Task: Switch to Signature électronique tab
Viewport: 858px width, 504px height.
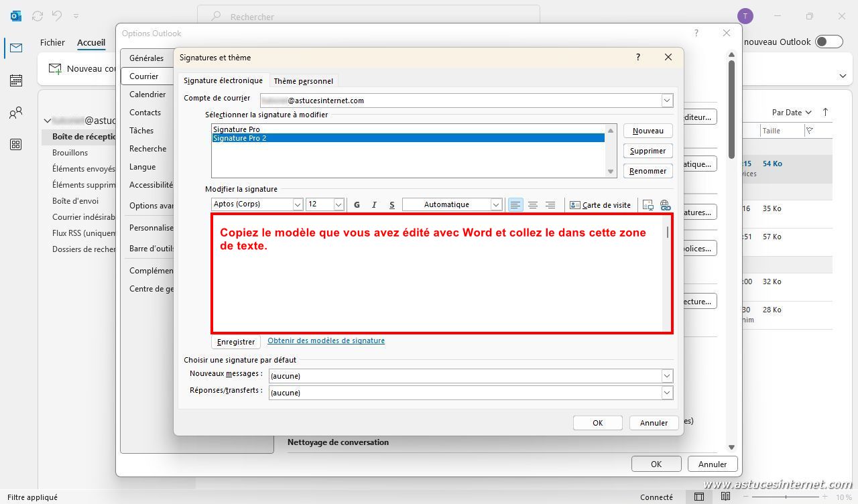Action: [223, 80]
